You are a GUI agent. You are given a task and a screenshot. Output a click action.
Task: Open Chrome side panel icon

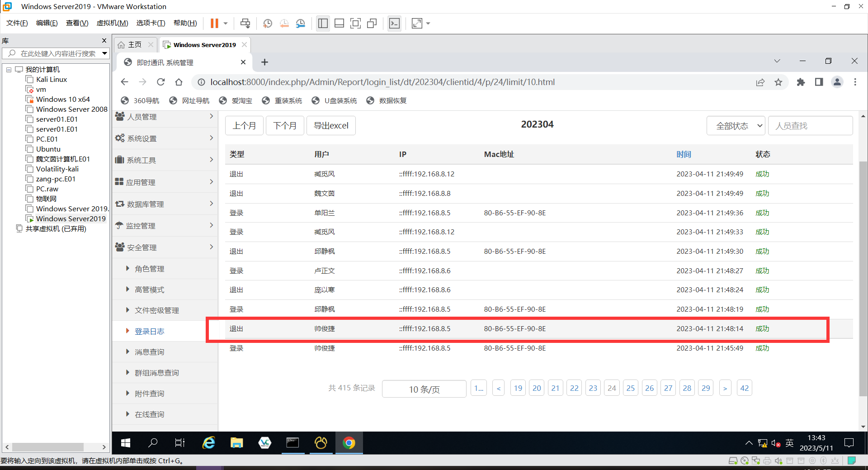click(819, 82)
